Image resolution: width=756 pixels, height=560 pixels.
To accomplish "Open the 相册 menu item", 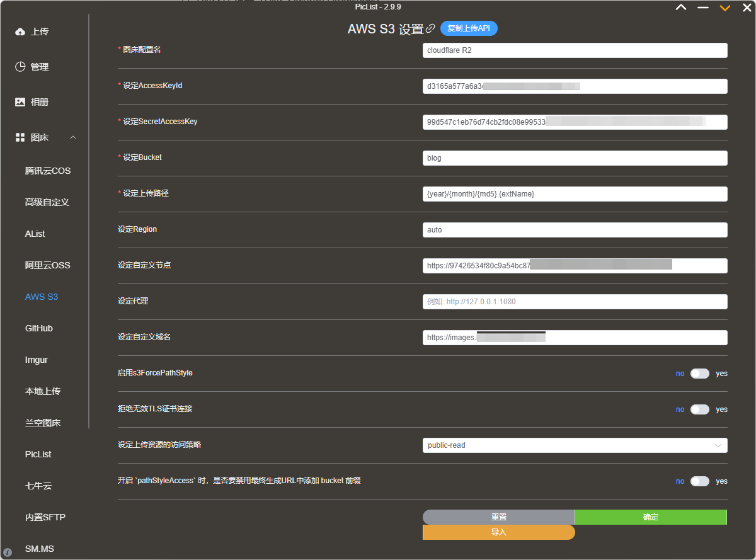I will [x=40, y=102].
